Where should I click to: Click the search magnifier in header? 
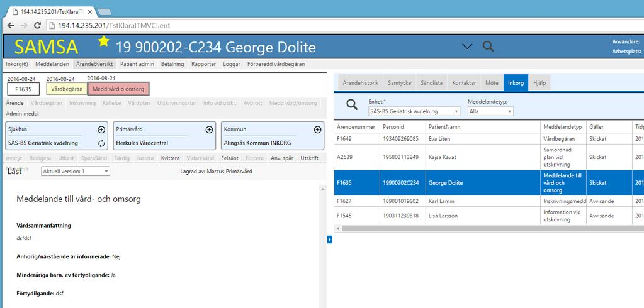point(488,46)
